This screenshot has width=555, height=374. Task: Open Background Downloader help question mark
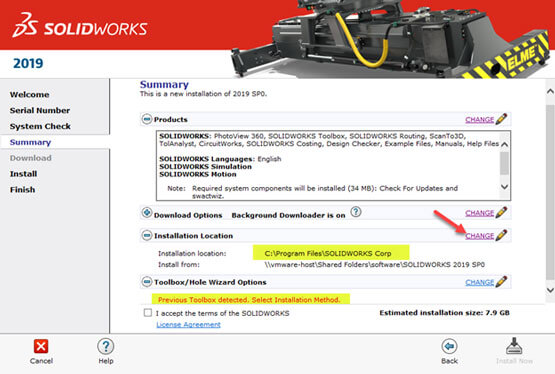point(356,212)
